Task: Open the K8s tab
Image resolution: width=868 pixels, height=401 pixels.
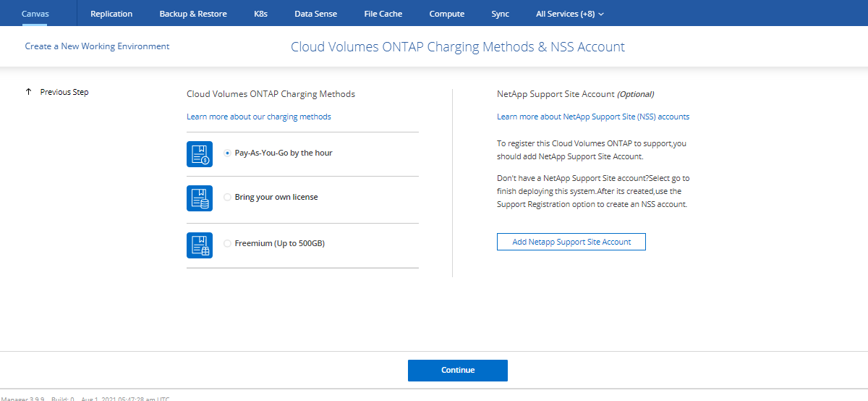Action: (260, 14)
